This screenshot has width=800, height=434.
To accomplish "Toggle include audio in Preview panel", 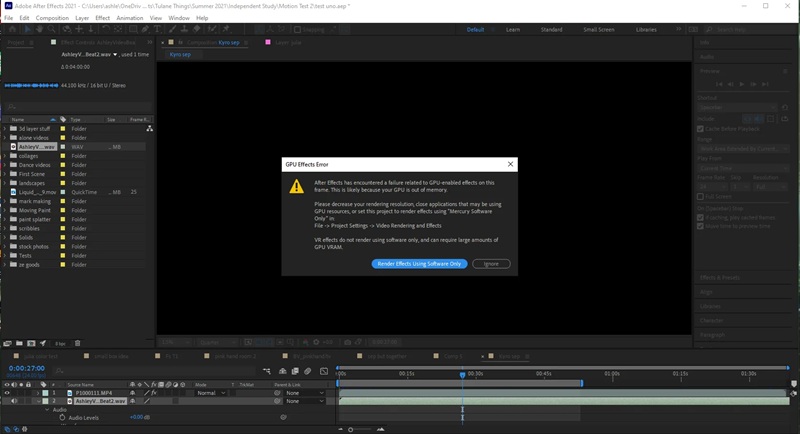I will [x=759, y=119].
